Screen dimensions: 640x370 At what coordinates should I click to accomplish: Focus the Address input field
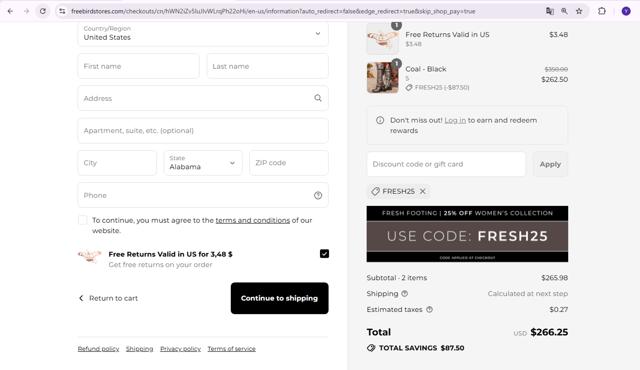coord(203,98)
